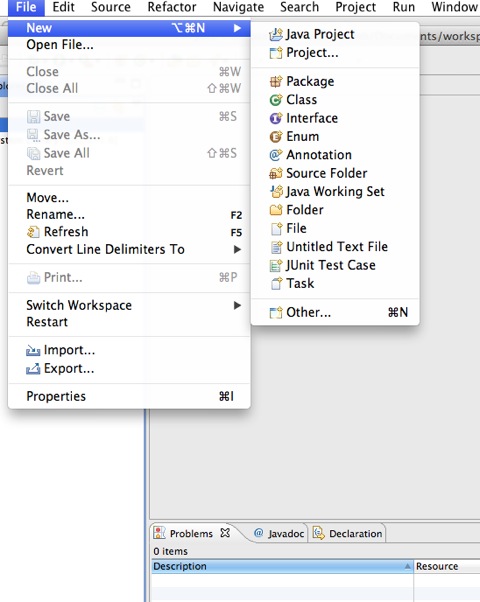
Task: Select Java Project icon in New submenu
Action: click(276, 35)
